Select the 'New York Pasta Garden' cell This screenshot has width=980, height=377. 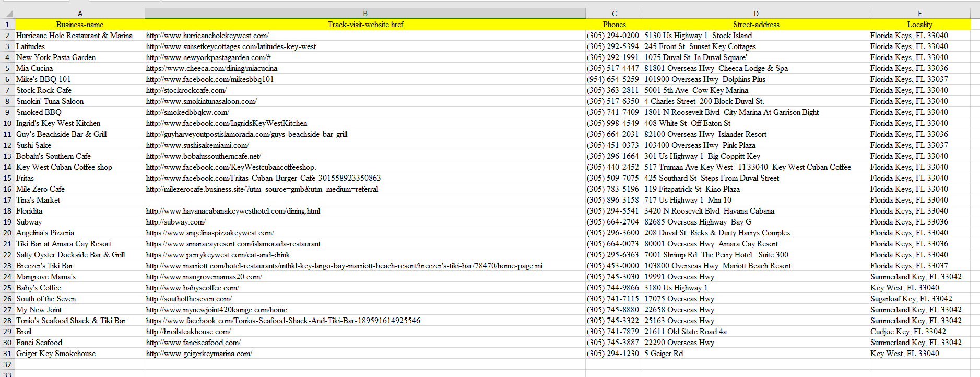(x=80, y=57)
